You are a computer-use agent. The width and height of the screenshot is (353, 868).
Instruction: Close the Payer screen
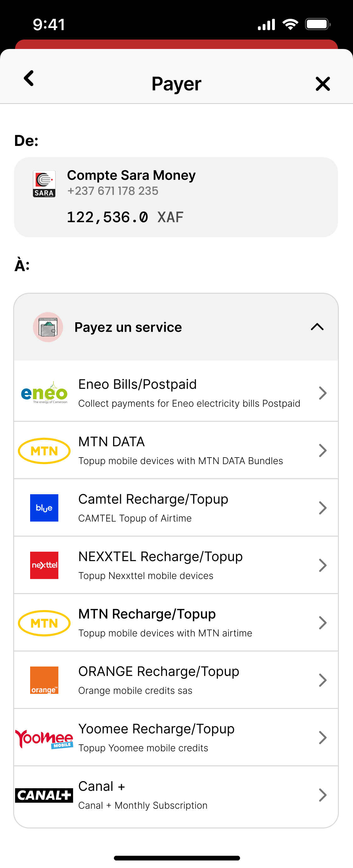322,83
